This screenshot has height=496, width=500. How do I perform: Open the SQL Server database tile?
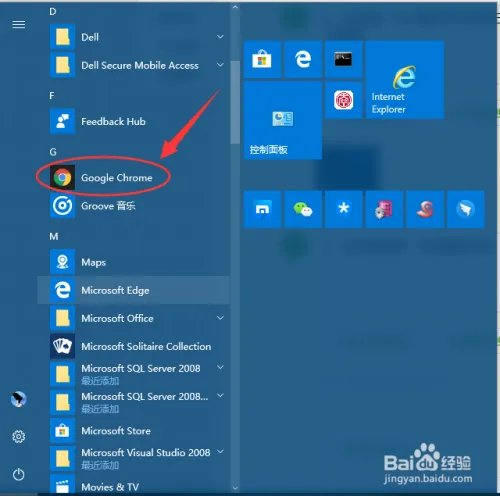[384, 209]
